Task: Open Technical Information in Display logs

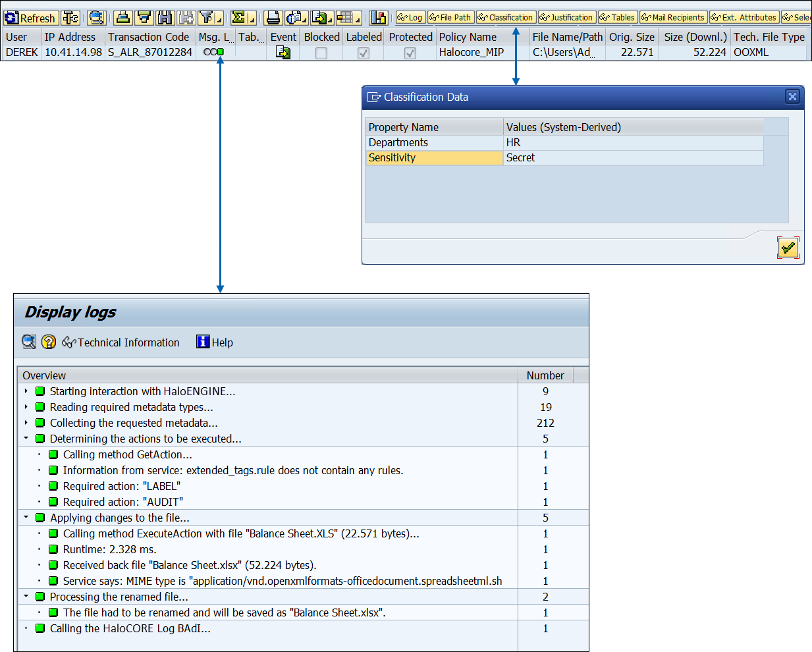Action: (x=121, y=342)
